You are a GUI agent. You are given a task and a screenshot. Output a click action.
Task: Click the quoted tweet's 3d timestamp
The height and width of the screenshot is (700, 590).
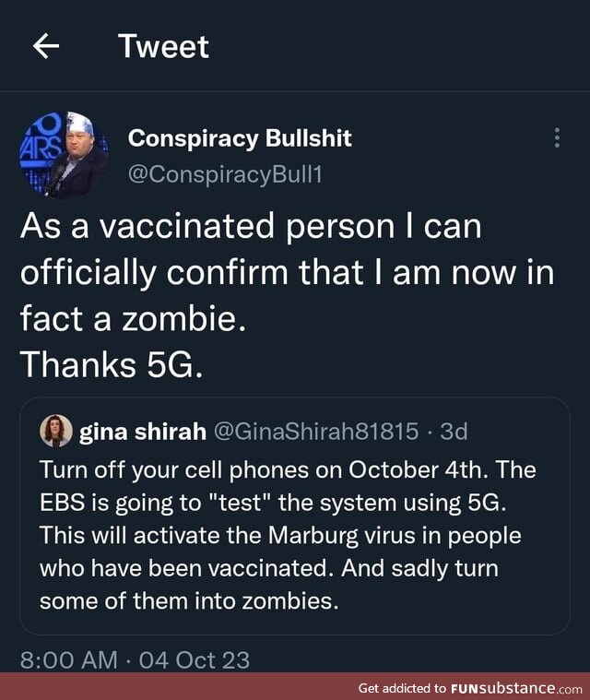[x=454, y=431]
